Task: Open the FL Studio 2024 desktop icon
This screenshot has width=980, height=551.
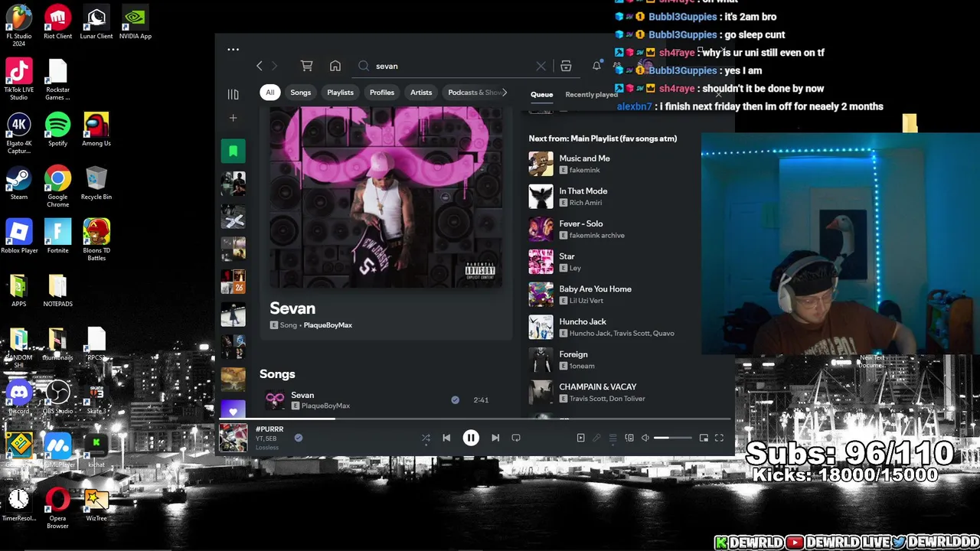Action: 19,26
